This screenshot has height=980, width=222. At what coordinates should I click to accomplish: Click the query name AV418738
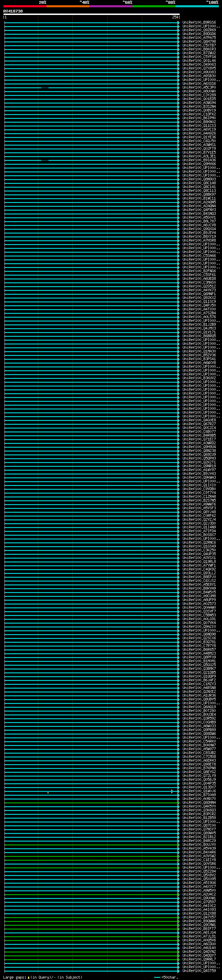13,11
